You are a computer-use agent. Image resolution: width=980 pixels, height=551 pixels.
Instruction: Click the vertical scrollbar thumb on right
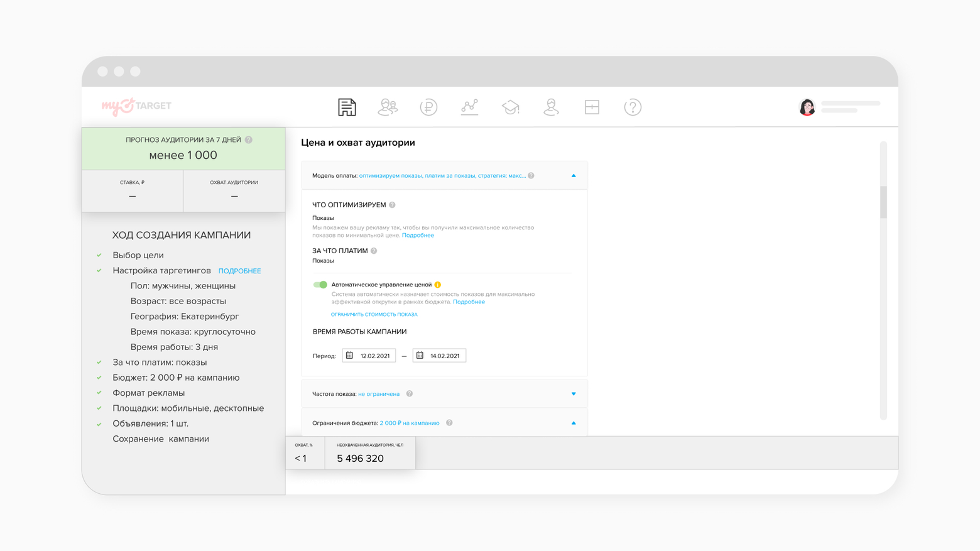[883, 202]
